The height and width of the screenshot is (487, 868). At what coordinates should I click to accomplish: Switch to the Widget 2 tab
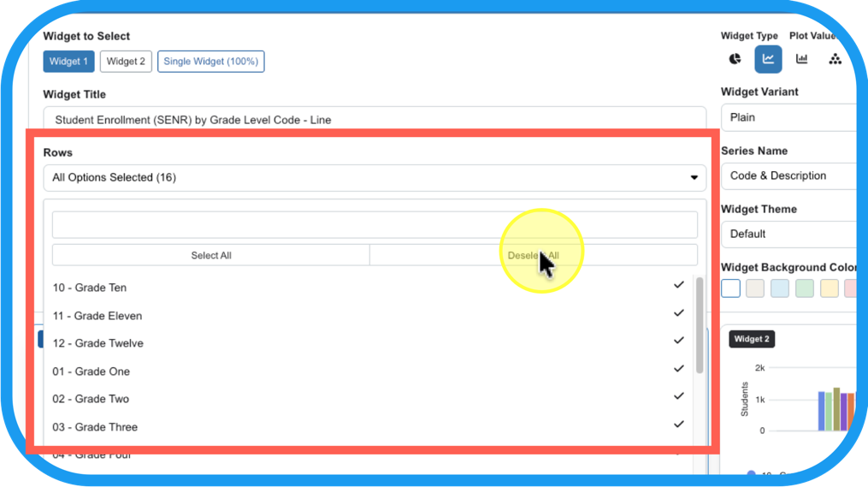point(126,62)
